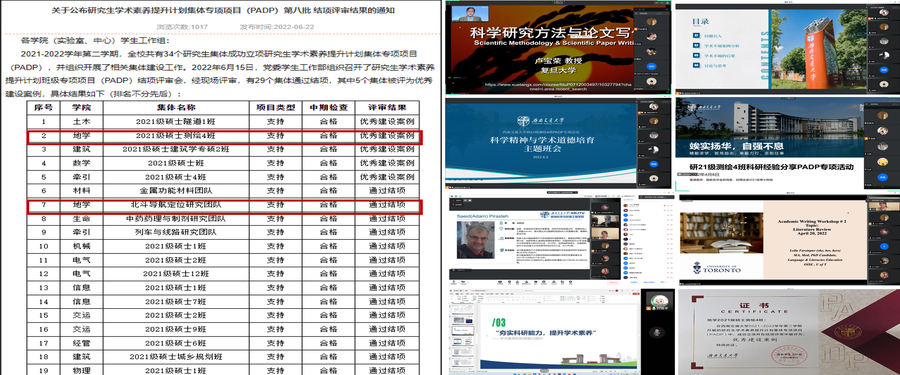Select the blue avatar in the 研21级测绘4班 meeting panel

[883, 177]
